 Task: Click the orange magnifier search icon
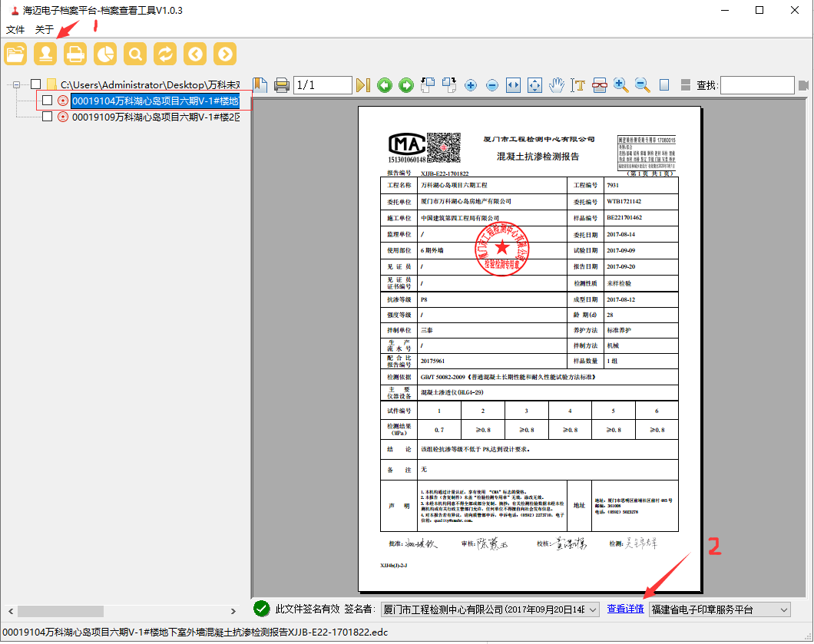click(x=135, y=54)
